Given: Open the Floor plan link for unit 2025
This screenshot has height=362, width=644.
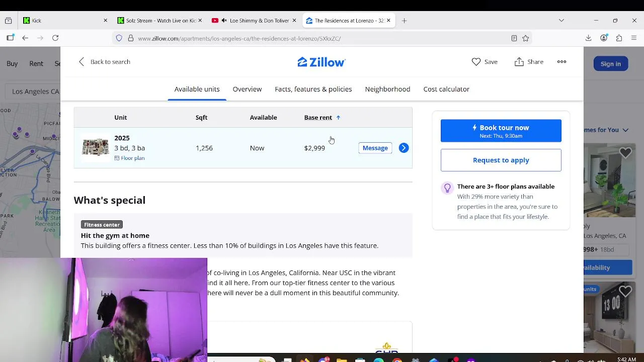Looking at the screenshot, I should pyautogui.click(x=129, y=158).
